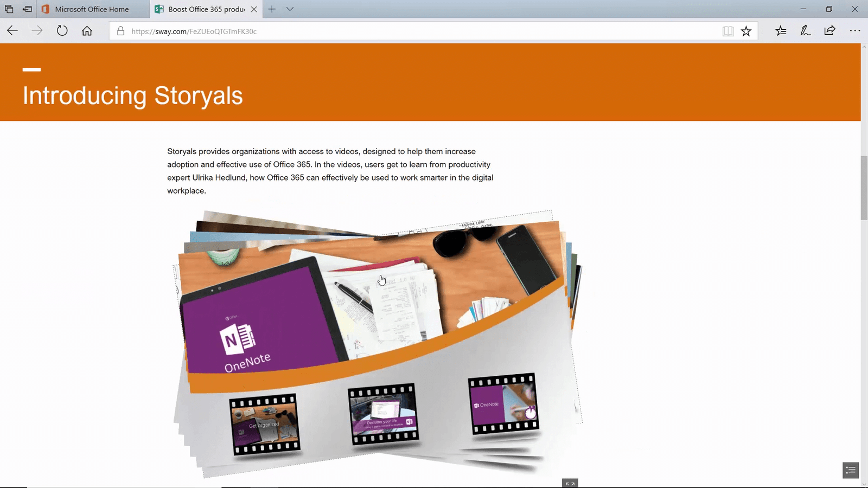Go back using the Back arrow icon
868x488 pixels.
click(x=12, y=30)
